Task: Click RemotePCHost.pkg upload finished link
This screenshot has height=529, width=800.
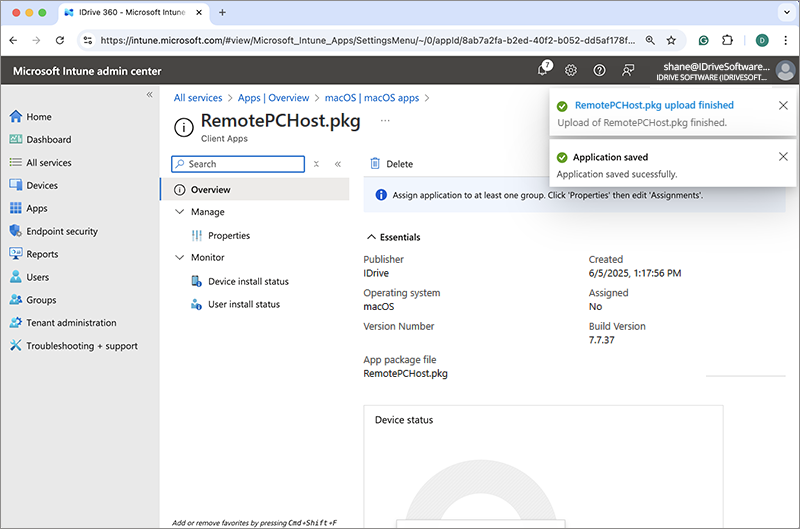Action: 654,105
